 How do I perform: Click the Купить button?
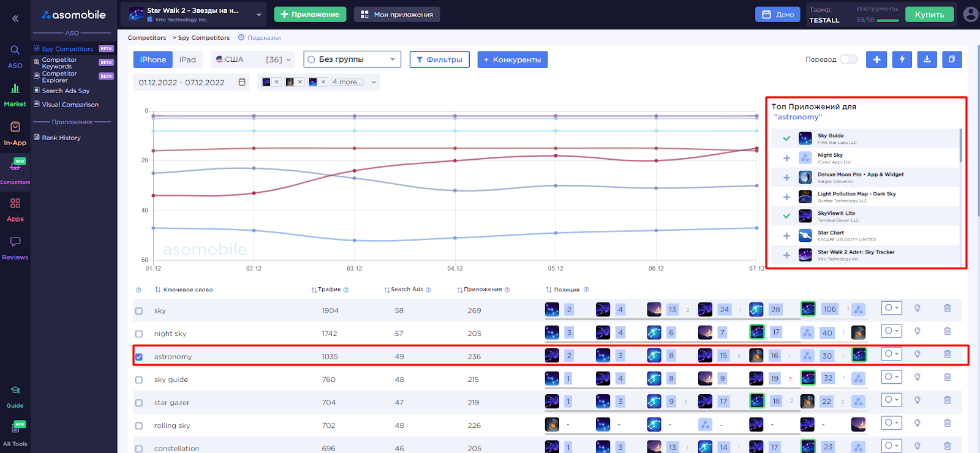930,14
